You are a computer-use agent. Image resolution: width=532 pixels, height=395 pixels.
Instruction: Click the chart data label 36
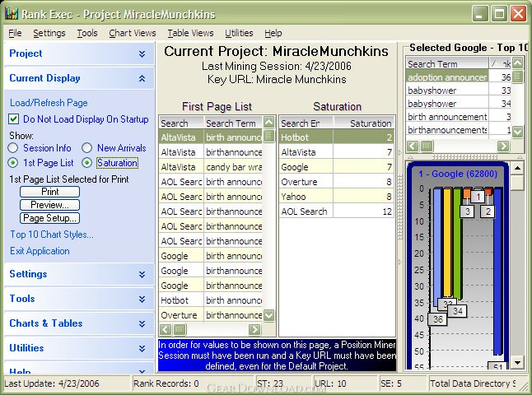pos(437,319)
